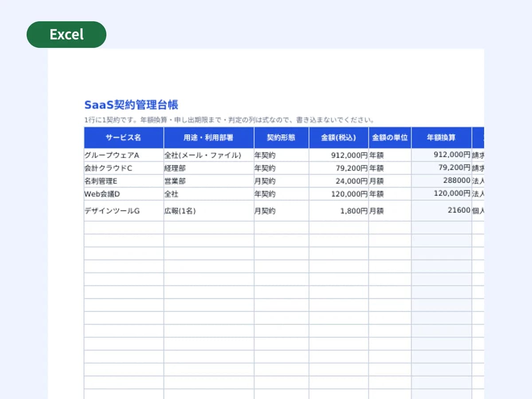This screenshot has width=532, height=399.
Task: Select 912,000円 in the 金額(税込) column
Action: tap(339, 155)
